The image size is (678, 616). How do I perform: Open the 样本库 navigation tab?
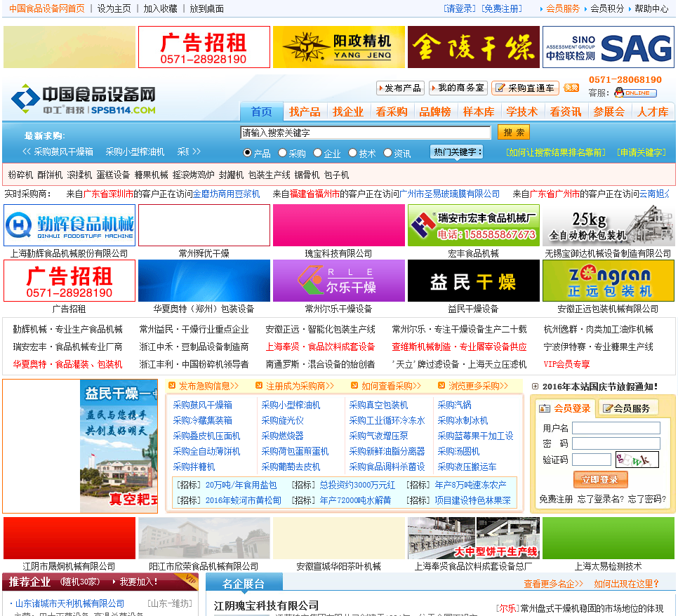(x=479, y=112)
